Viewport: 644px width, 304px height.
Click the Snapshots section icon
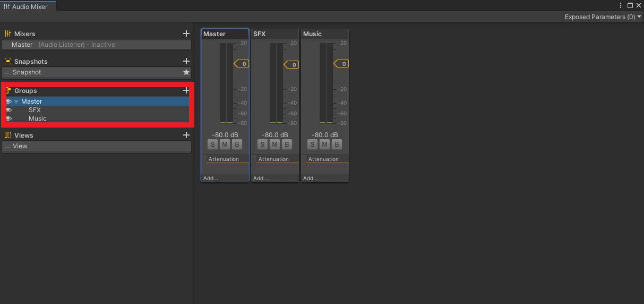pyautogui.click(x=8, y=61)
